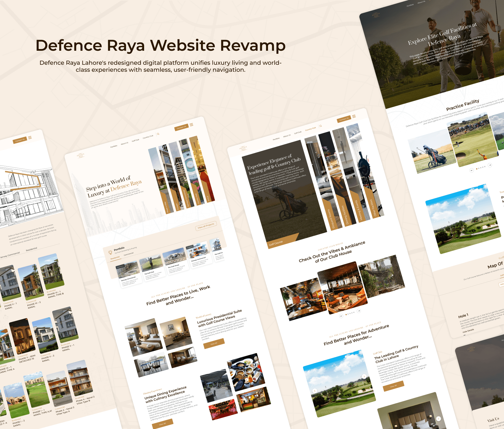Open Hole Details link under Hole 1
This screenshot has width=504, height=429.
tap(468, 331)
